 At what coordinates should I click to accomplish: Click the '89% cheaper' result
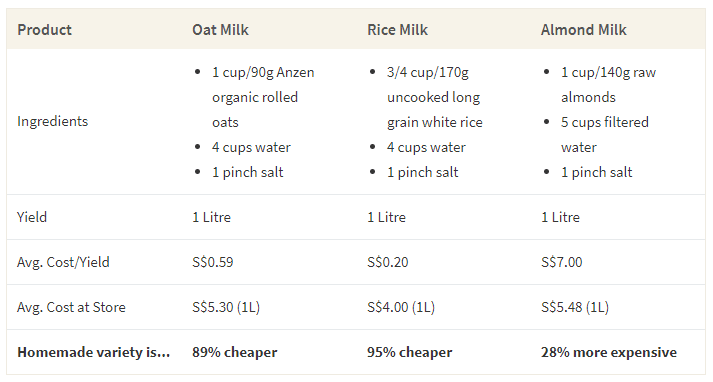click(x=234, y=352)
